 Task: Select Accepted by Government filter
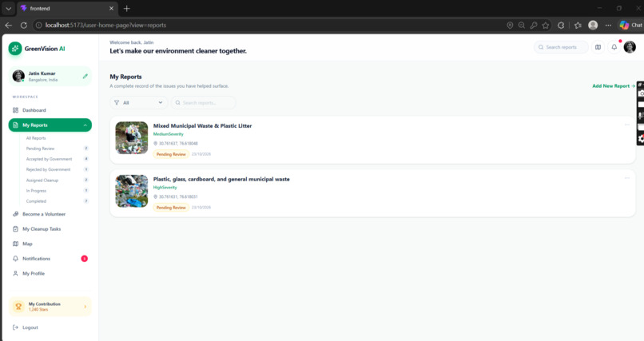(49, 159)
